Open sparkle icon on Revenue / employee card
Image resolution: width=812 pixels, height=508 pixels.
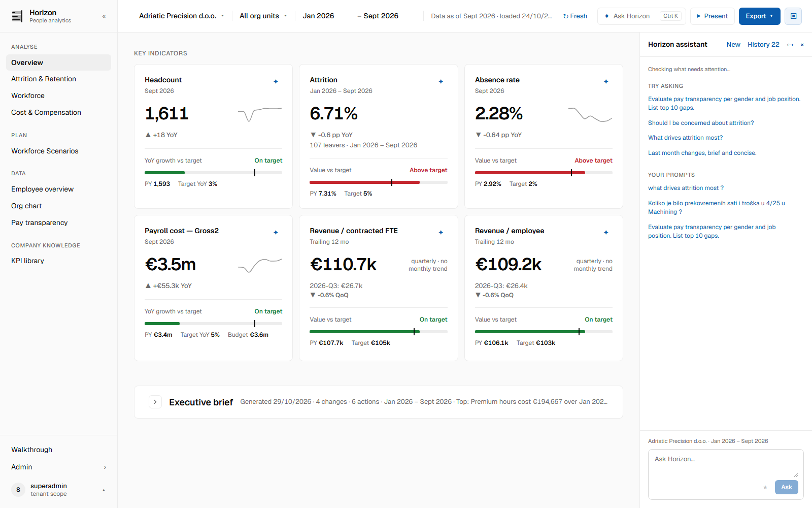pyautogui.click(x=606, y=232)
